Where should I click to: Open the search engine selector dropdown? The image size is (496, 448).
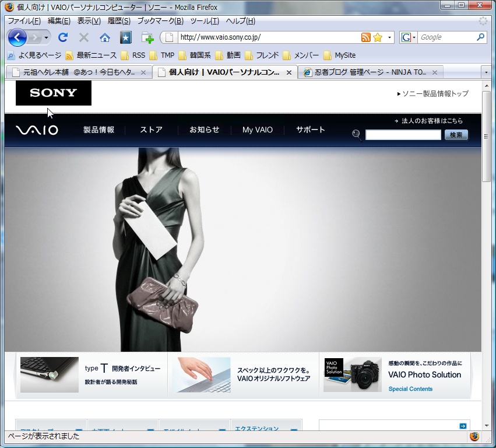pos(409,37)
